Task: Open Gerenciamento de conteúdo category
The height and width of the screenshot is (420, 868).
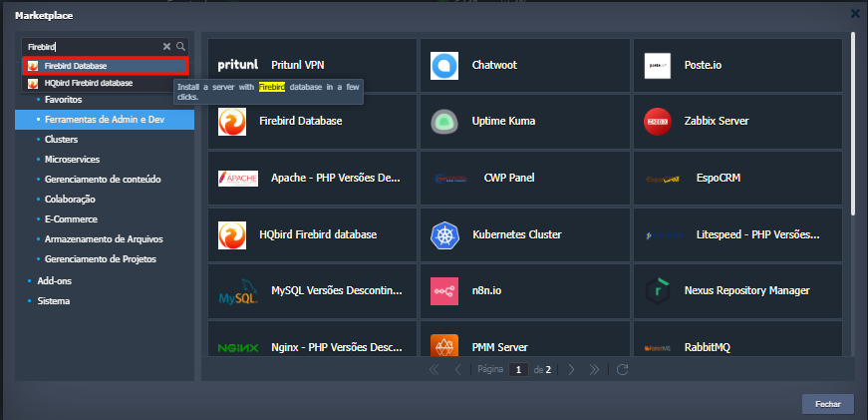Action: pyautogui.click(x=103, y=180)
